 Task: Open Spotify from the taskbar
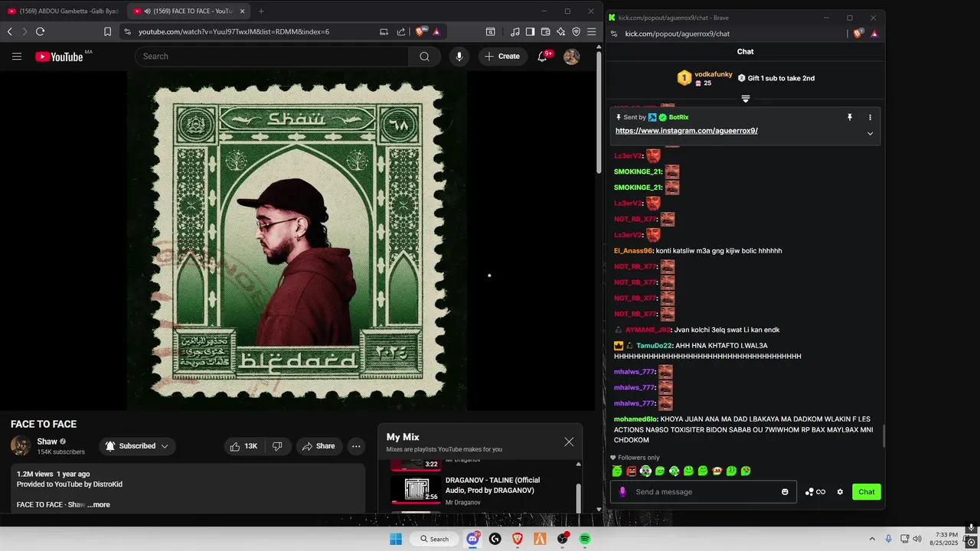tap(585, 539)
